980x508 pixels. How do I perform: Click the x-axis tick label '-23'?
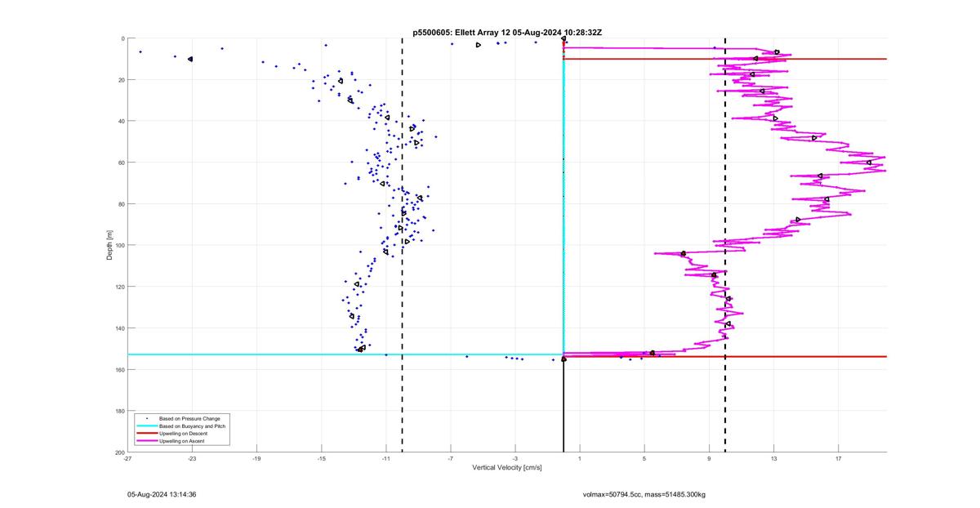point(192,460)
